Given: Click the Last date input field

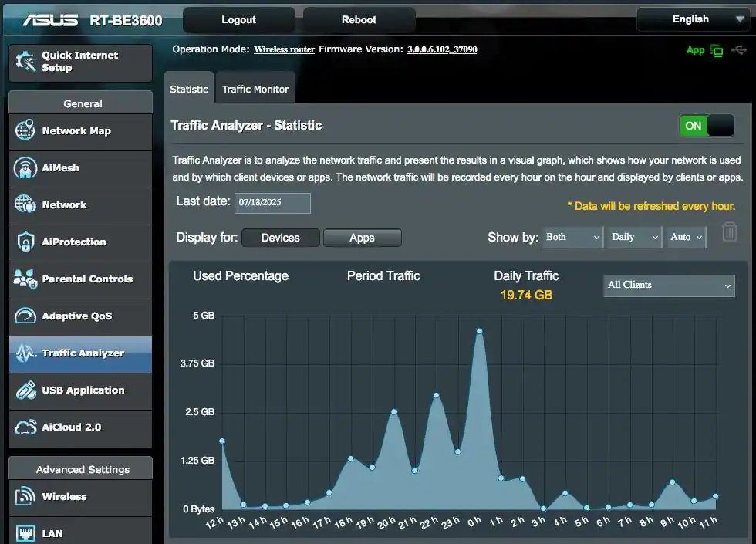Looking at the screenshot, I should pos(272,203).
